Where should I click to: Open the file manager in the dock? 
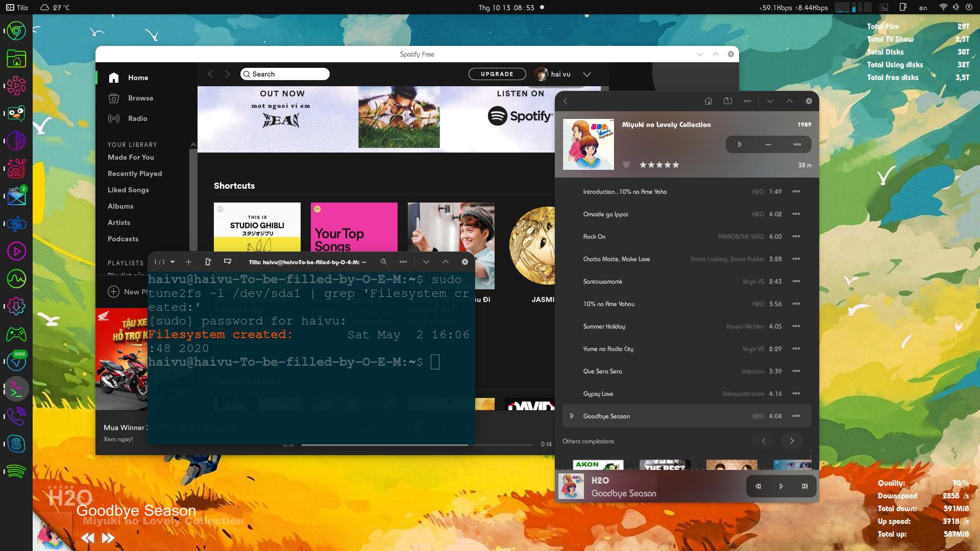(16, 59)
